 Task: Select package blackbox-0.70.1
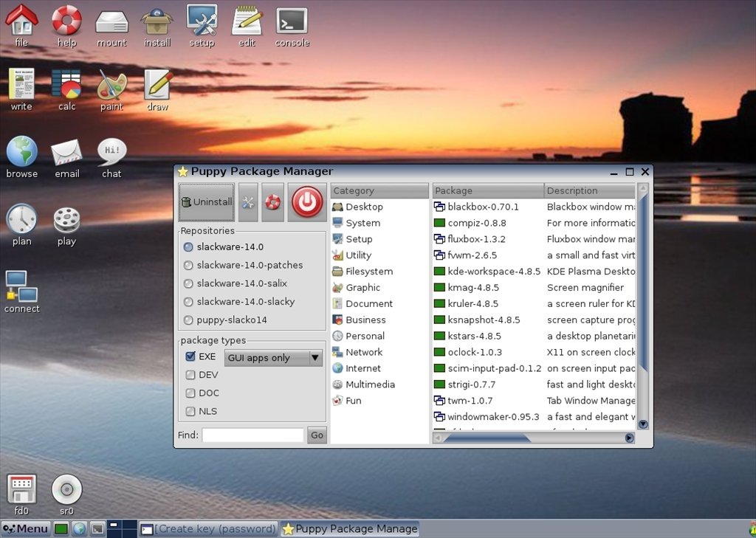click(x=535, y=207)
